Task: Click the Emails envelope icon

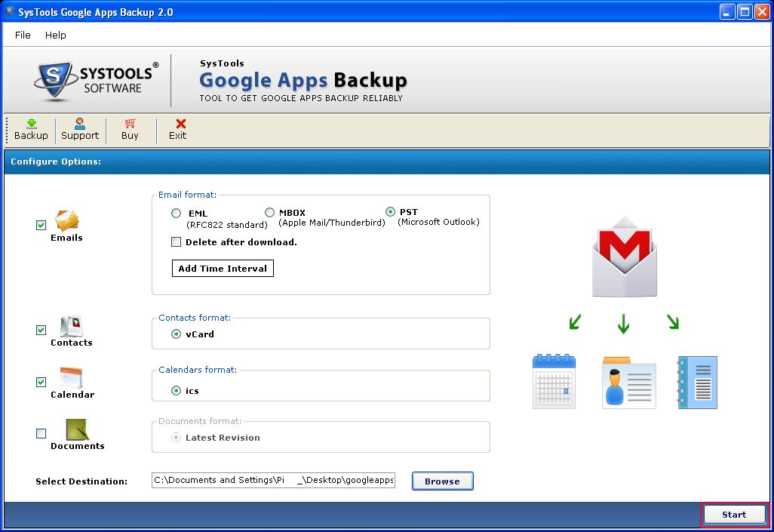Action: (66, 220)
